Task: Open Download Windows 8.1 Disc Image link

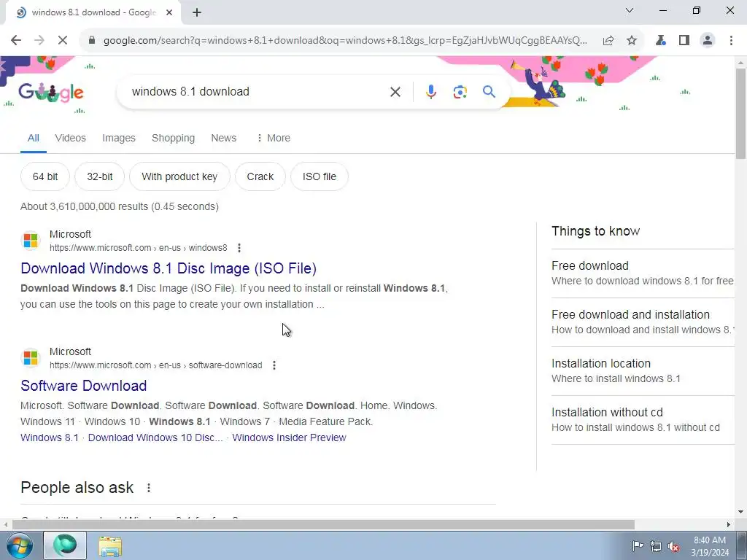Action: [169, 268]
